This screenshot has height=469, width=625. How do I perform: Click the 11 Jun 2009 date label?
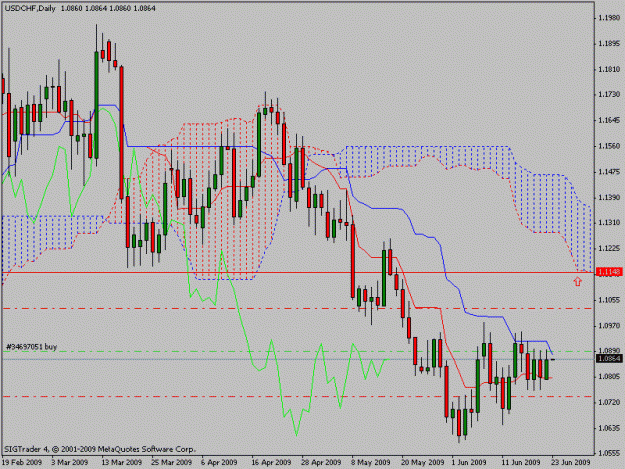tap(521, 463)
